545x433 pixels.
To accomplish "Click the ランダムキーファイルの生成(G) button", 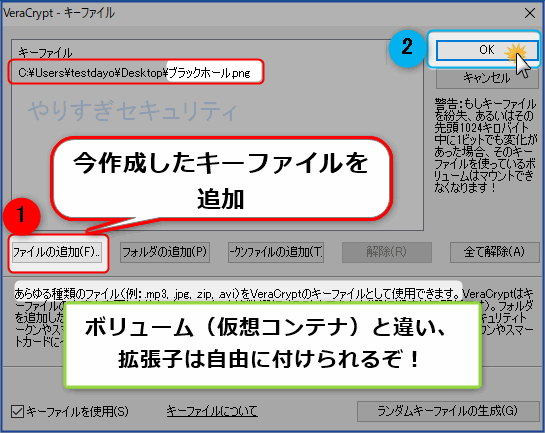I will click(448, 411).
